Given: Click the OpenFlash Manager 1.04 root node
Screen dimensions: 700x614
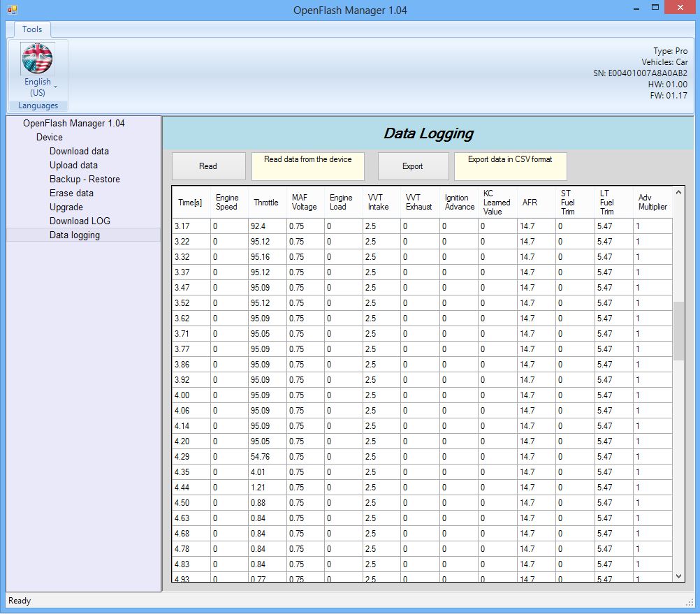Looking at the screenshot, I should click(x=73, y=123).
